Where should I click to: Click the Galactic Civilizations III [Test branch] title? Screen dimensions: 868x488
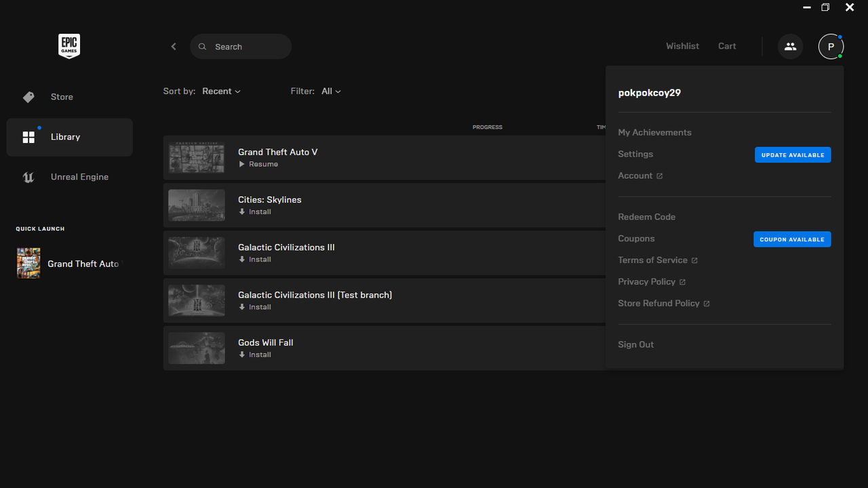315,296
